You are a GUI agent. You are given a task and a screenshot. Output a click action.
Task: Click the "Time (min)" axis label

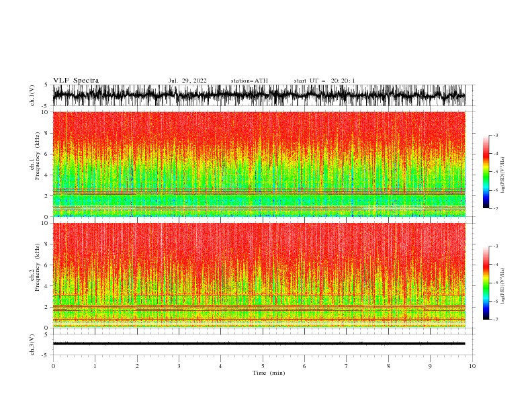(x=269, y=373)
